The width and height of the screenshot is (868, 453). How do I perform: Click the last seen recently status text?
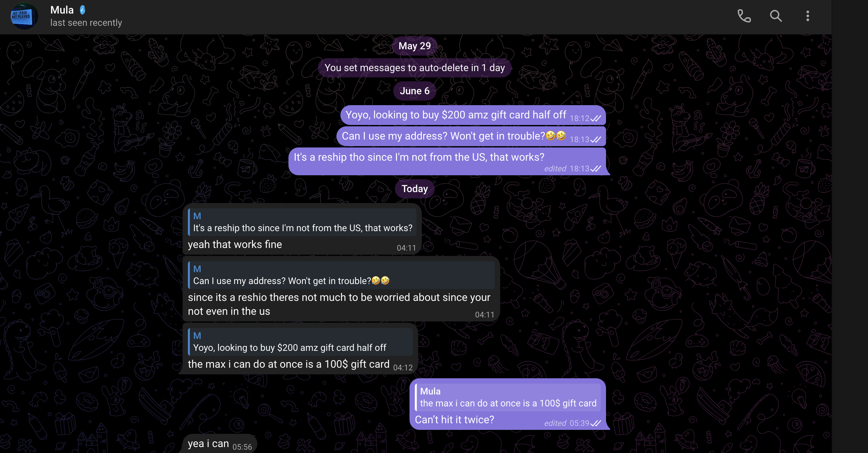(86, 23)
